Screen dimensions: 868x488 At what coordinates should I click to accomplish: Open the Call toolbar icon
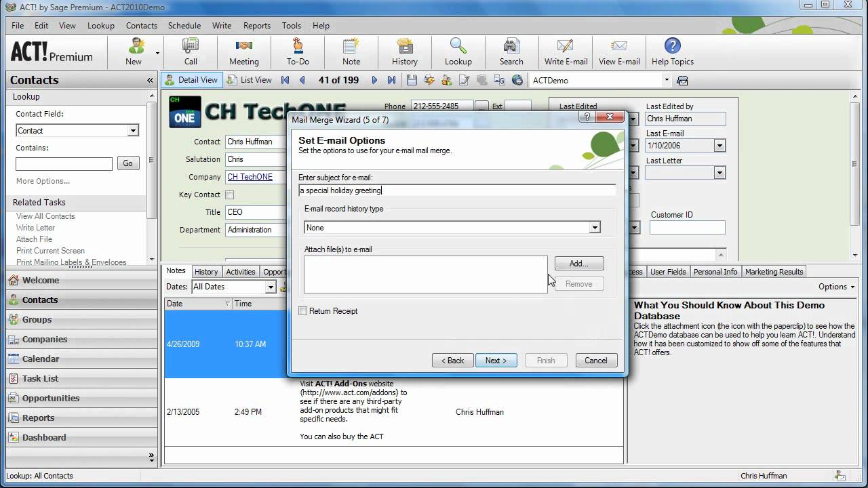pyautogui.click(x=191, y=52)
